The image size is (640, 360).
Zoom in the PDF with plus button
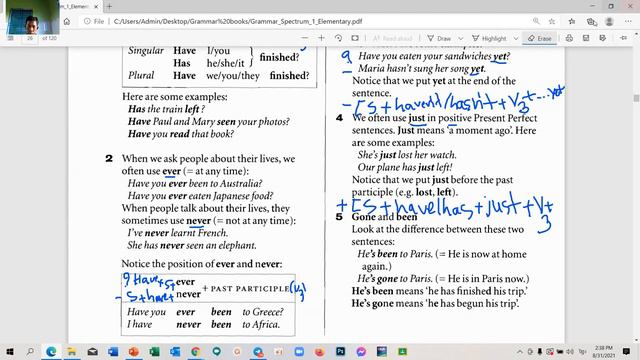pos(321,38)
